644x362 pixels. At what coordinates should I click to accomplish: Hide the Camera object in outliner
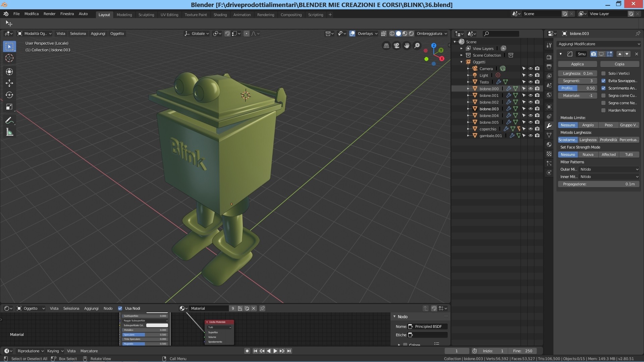[530, 68]
